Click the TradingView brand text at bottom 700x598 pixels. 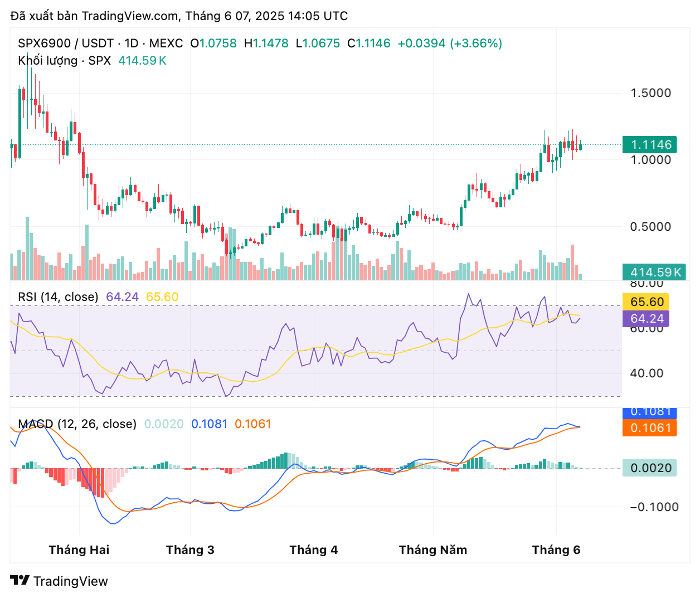click(x=70, y=581)
